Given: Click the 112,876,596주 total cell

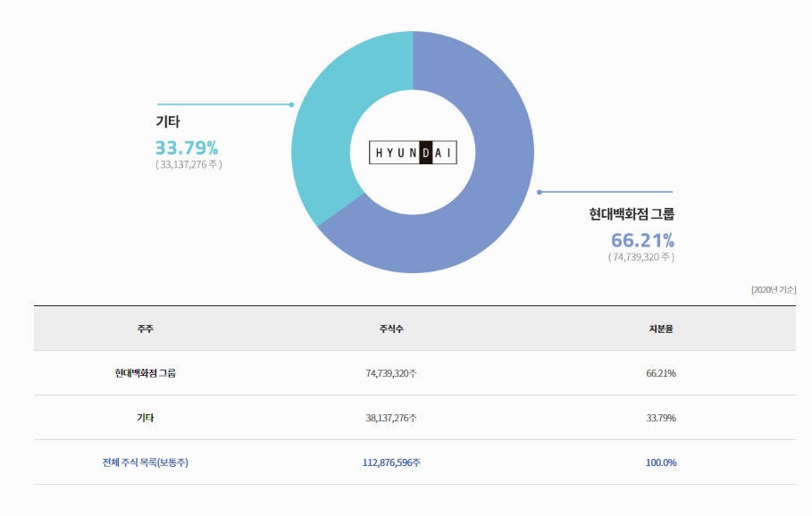Looking at the screenshot, I should tap(391, 462).
